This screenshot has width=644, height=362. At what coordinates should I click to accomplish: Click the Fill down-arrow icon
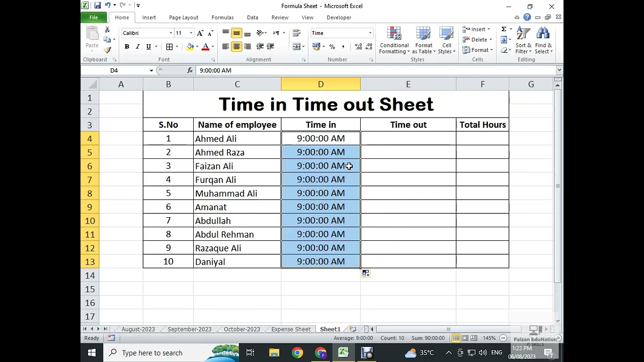point(504,40)
